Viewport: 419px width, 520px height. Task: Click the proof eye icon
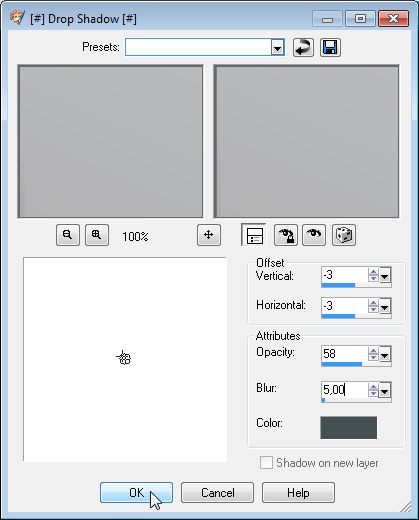314,235
